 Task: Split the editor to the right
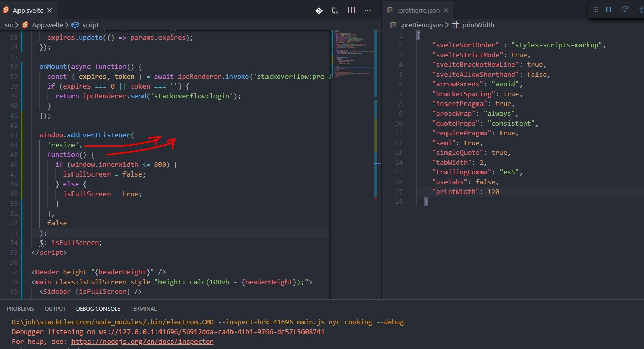[x=351, y=10]
